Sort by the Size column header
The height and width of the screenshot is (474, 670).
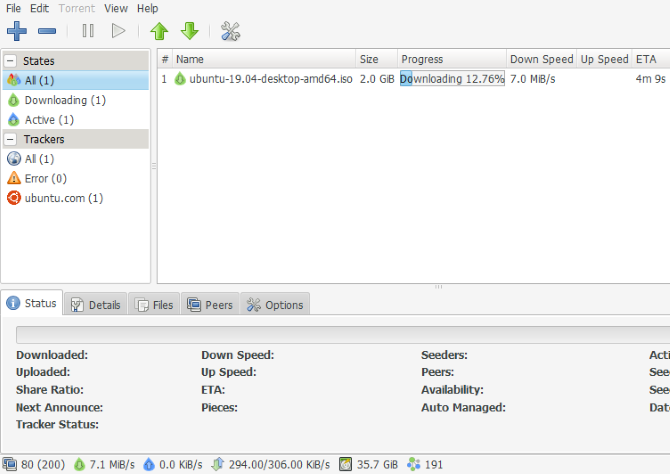click(376, 59)
